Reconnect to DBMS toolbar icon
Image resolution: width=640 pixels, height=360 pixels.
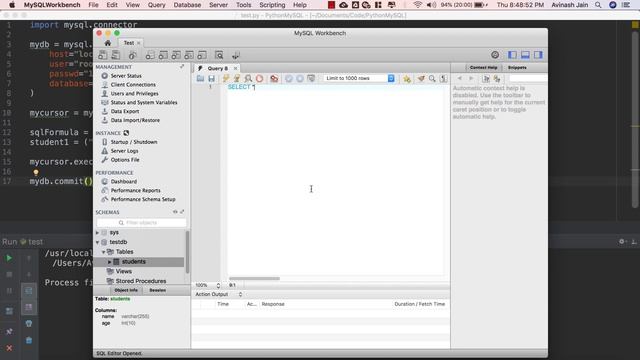236,55
